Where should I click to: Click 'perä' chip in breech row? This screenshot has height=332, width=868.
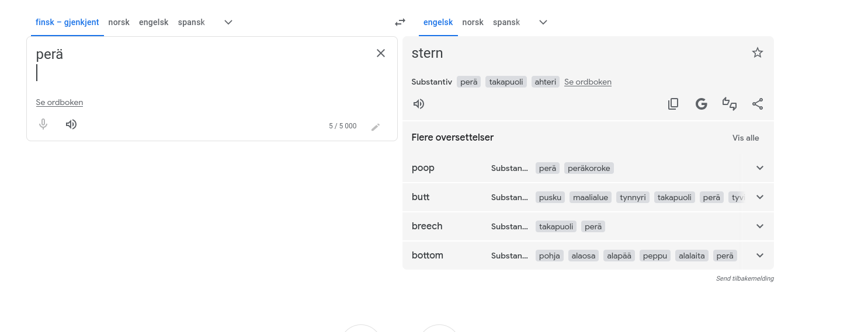click(593, 226)
